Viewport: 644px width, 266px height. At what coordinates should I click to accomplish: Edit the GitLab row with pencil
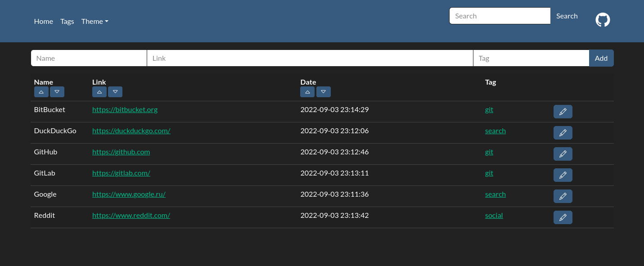[563, 175]
